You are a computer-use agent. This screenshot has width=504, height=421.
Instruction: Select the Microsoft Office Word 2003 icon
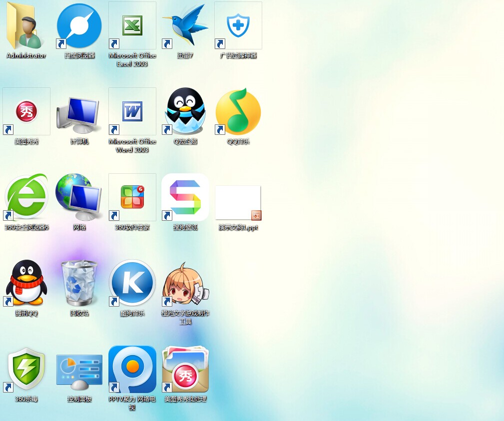[132, 111]
